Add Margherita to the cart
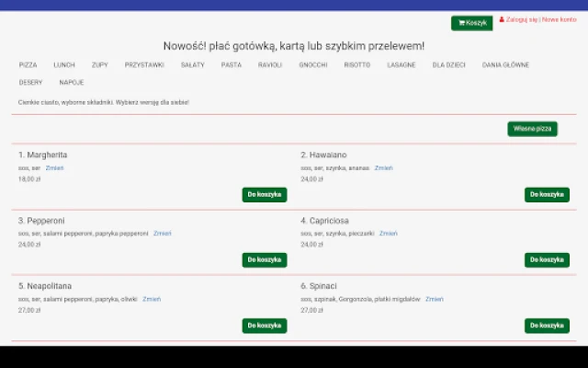 pyautogui.click(x=265, y=195)
